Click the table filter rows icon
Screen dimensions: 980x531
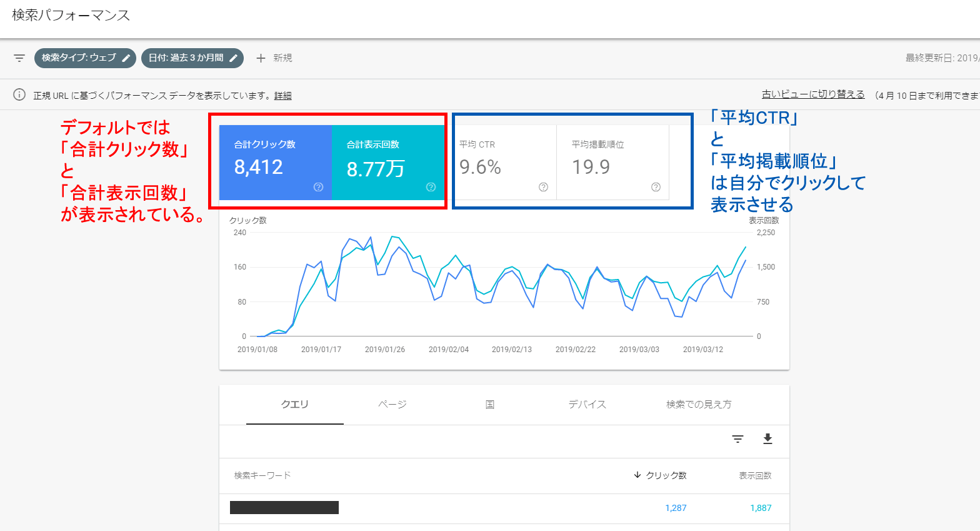[x=737, y=439]
